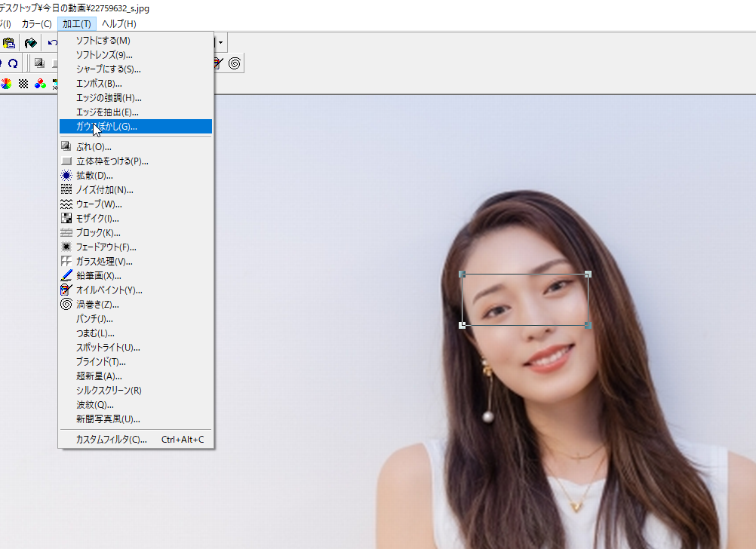756x549 pixels.
Task: Click the undo arrow toolbar icon
Action: coord(52,43)
